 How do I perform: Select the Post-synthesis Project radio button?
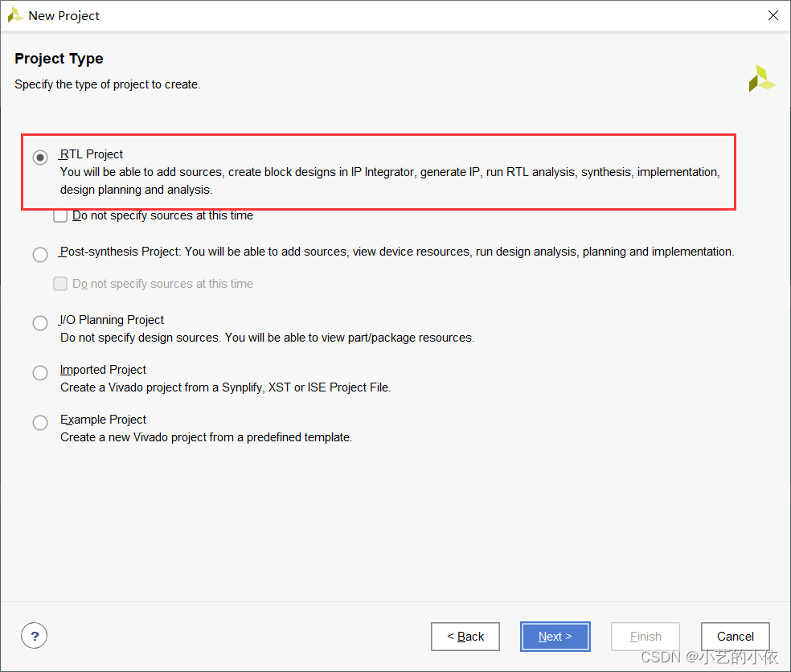[40, 254]
